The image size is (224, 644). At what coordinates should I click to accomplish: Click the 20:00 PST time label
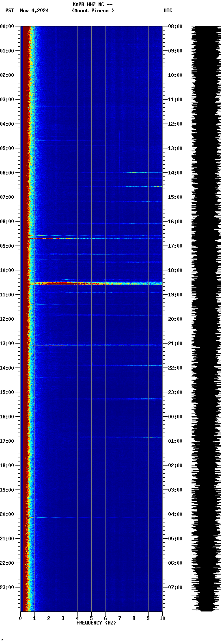pyautogui.click(x=7, y=514)
